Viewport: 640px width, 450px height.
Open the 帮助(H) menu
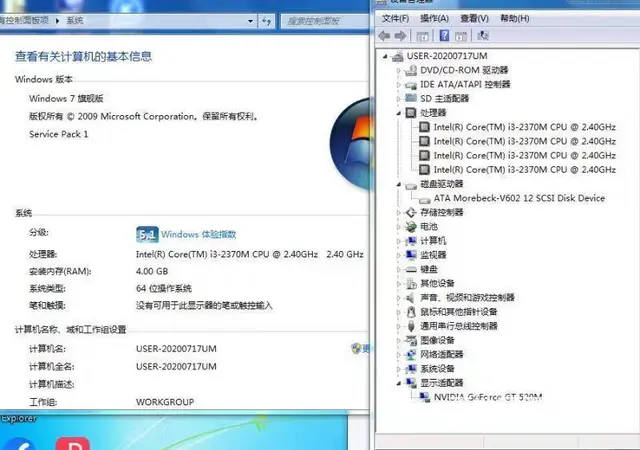coord(515,18)
